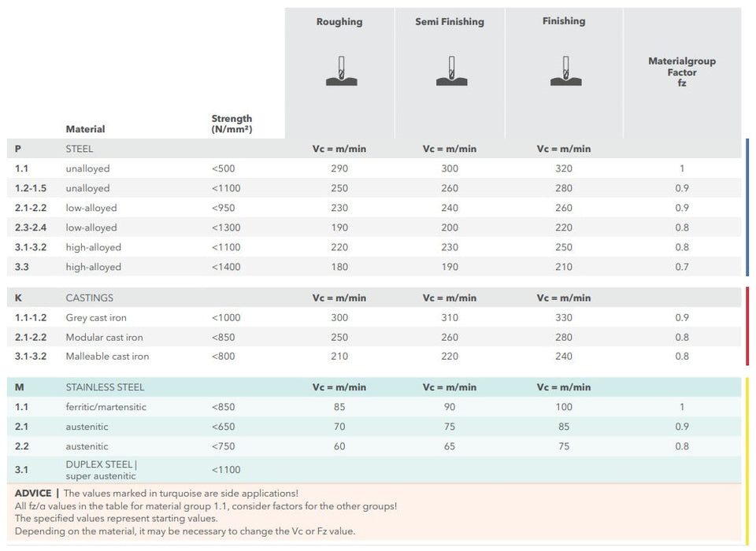The image size is (756, 551).
Task: Click the DUPLEX STEEL super austenitic label
Action: coord(101,470)
